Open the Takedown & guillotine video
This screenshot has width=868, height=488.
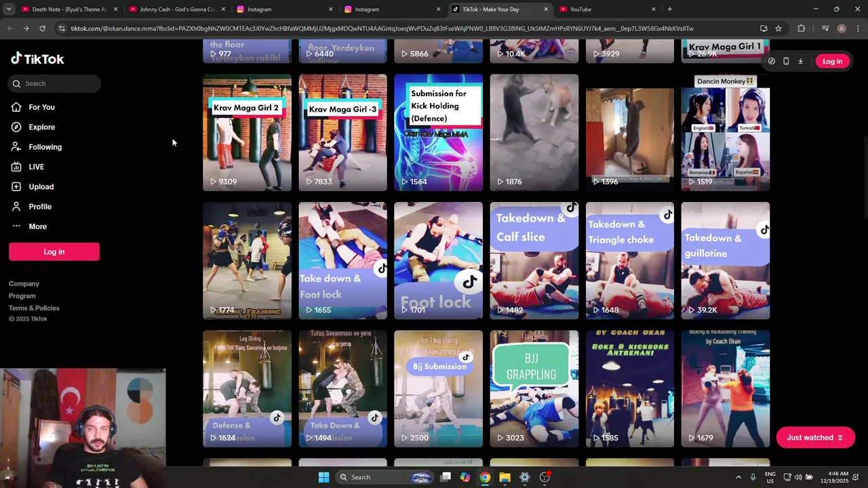click(725, 261)
